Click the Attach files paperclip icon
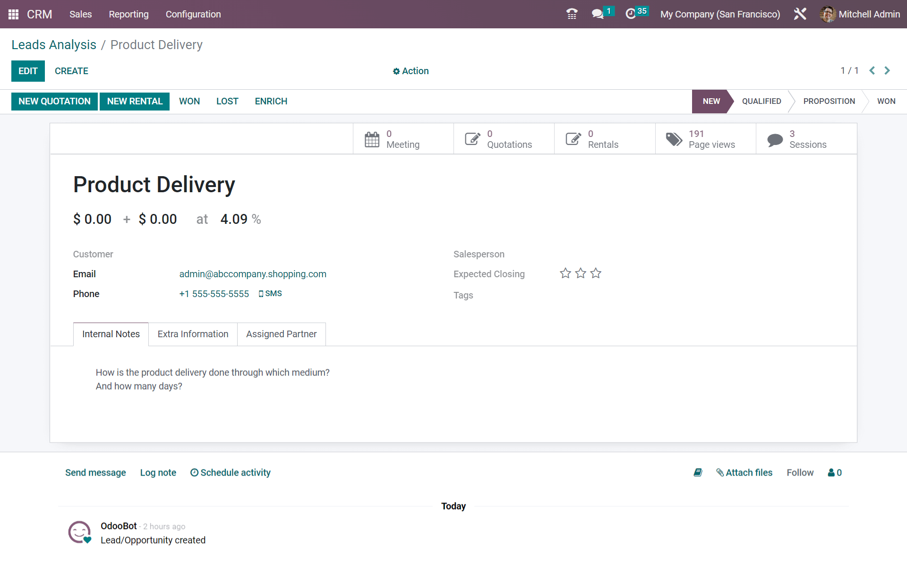 720,472
